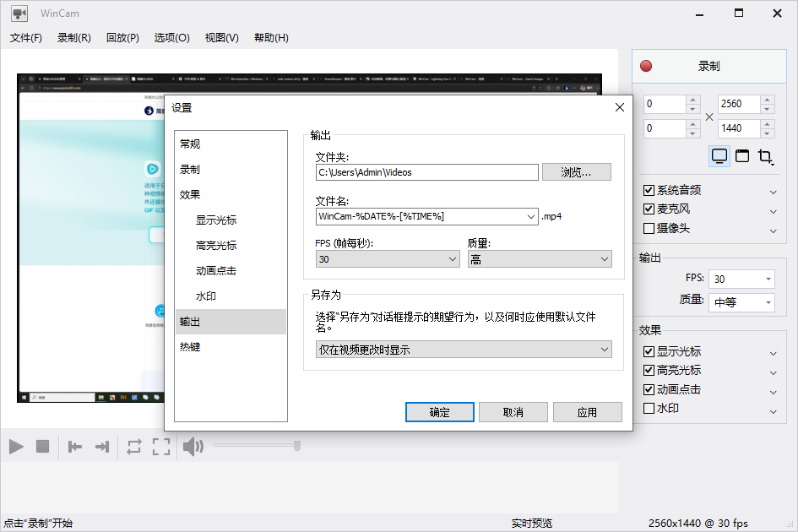The image size is (798, 532).
Task: Enable the 摄像头 checkbox
Action: pyautogui.click(x=649, y=229)
